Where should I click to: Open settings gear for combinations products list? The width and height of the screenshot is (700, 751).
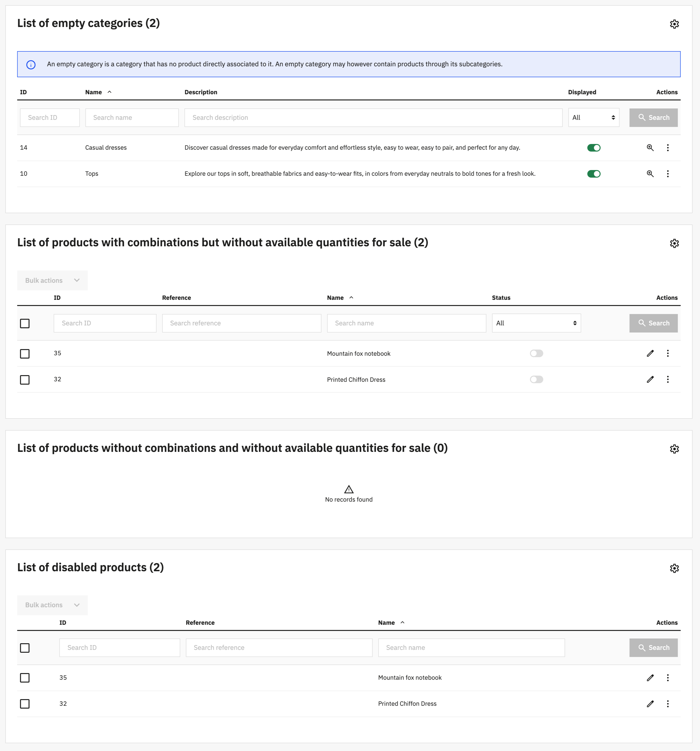point(674,243)
